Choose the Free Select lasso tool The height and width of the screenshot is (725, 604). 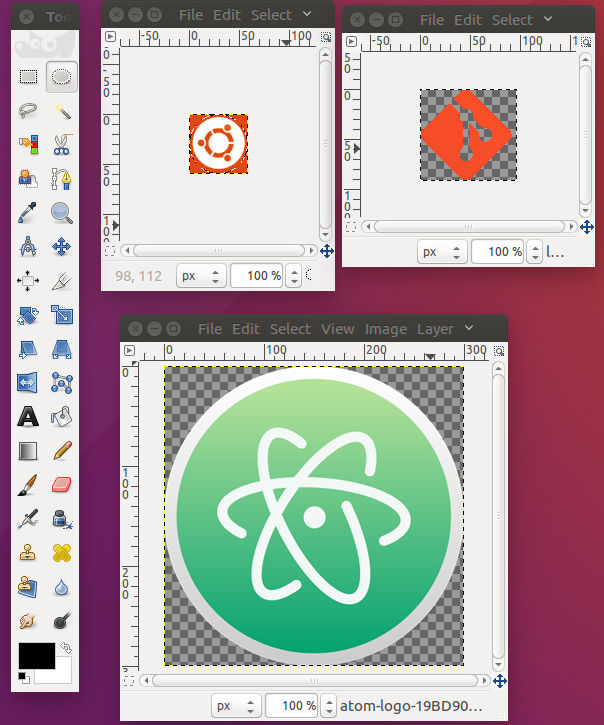tap(28, 111)
